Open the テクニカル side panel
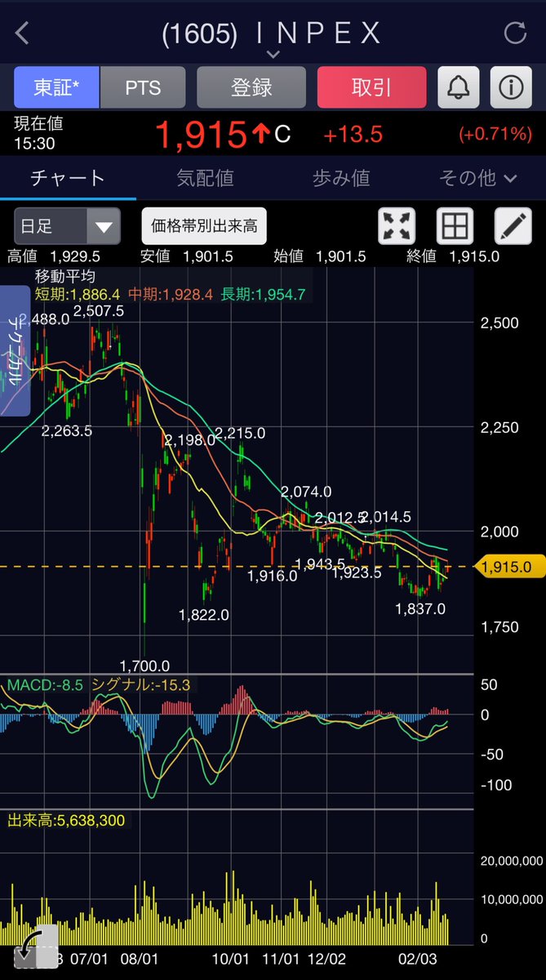This screenshot has width=546, height=980. coord(15,350)
